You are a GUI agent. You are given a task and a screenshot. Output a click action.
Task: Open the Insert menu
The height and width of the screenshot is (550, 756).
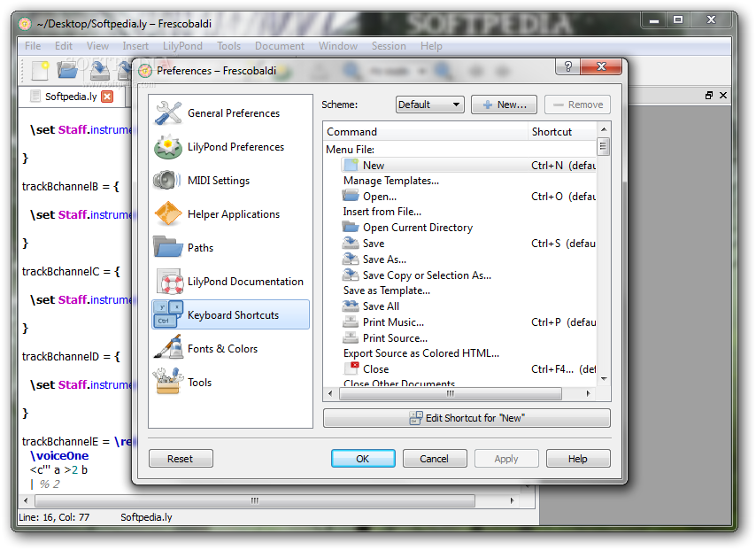135,46
